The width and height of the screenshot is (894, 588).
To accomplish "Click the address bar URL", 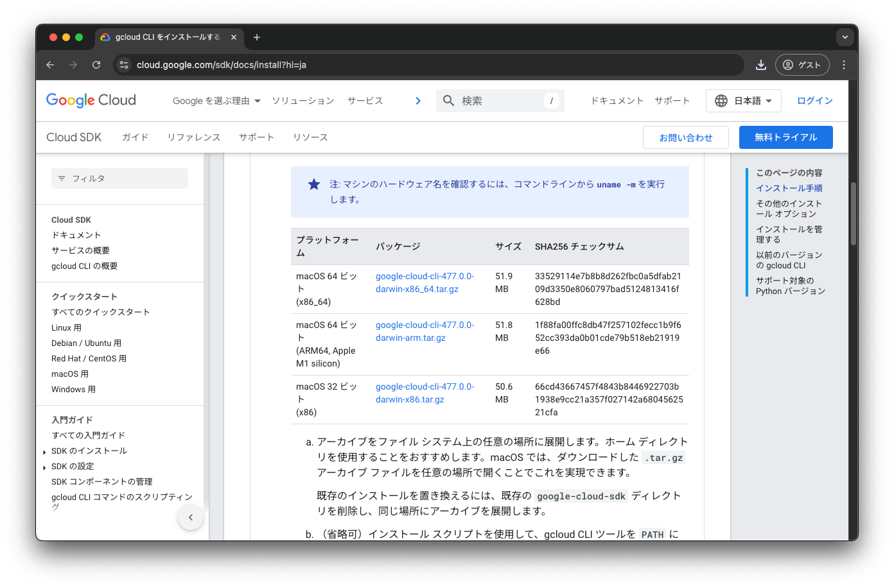I will [x=222, y=65].
